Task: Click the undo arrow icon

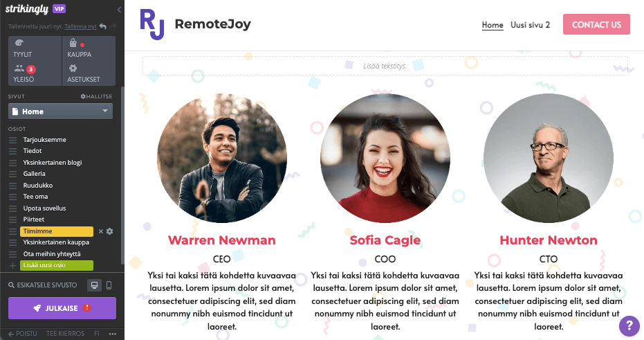Action: pos(103,26)
